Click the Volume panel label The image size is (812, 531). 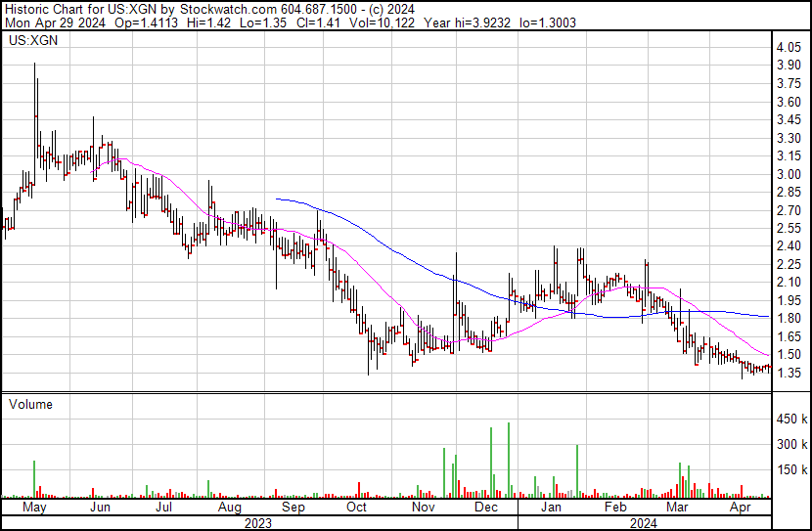click(x=29, y=404)
